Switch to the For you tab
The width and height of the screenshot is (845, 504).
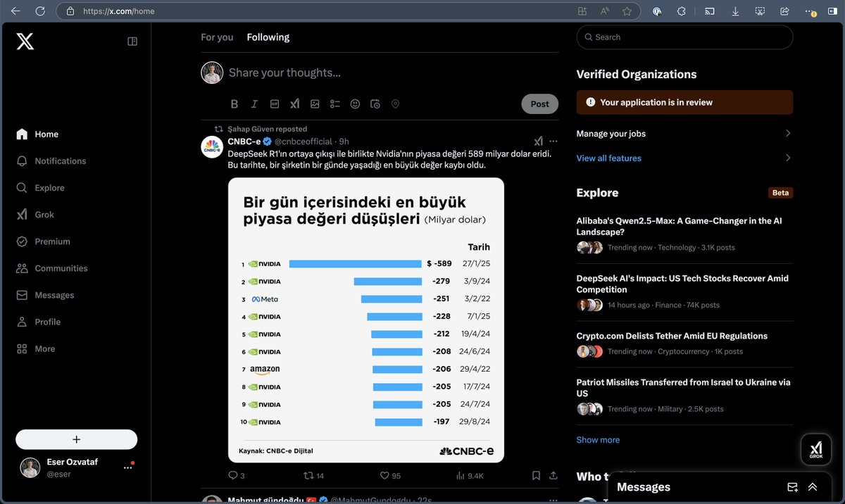point(217,37)
